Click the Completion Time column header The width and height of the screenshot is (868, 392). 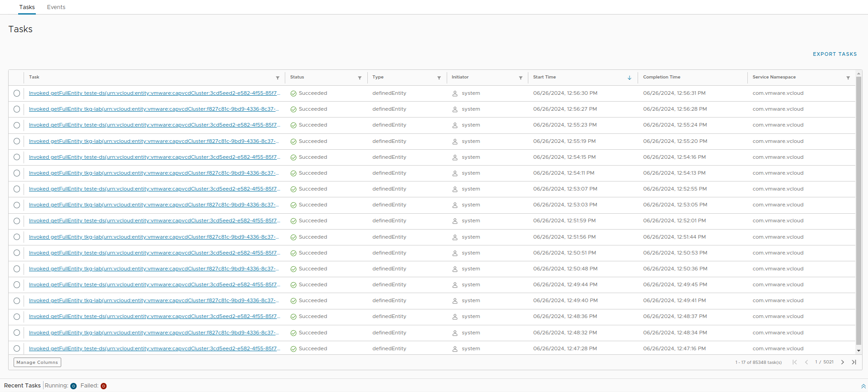[662, 77]
